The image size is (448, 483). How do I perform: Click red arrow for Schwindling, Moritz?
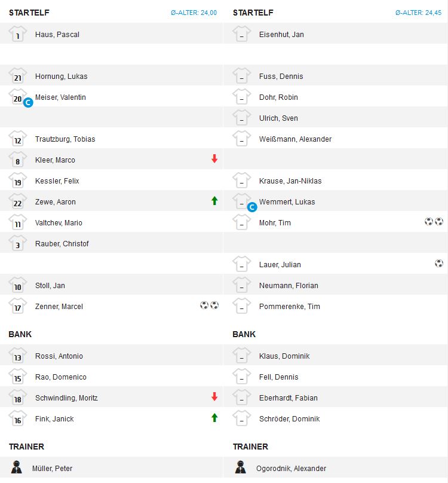click(214, 397)
